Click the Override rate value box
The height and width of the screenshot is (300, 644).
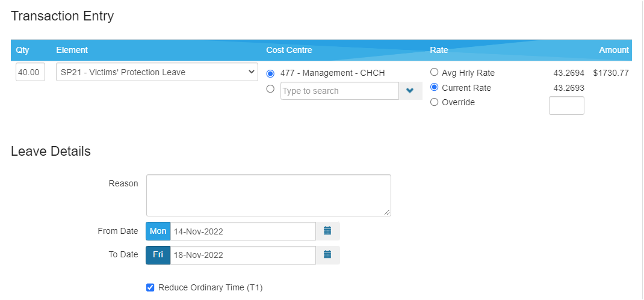click(x=566, y=106)
